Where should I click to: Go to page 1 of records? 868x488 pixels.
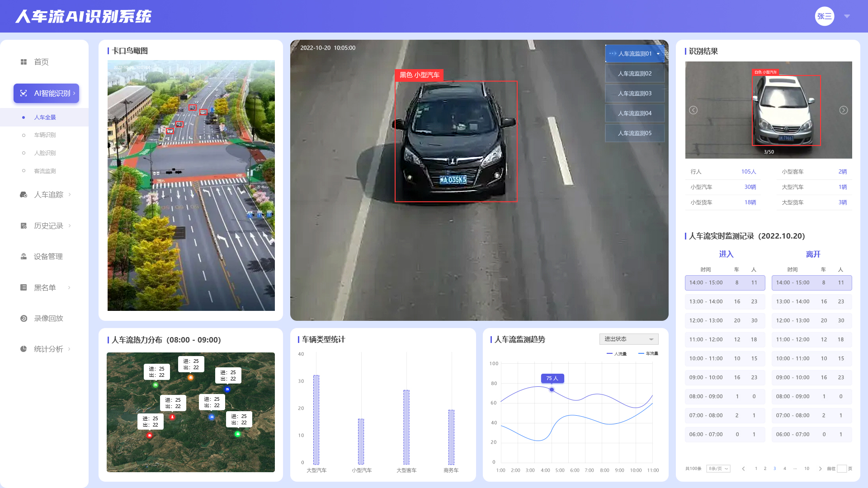pyautogui.click(x=756, y=469)
